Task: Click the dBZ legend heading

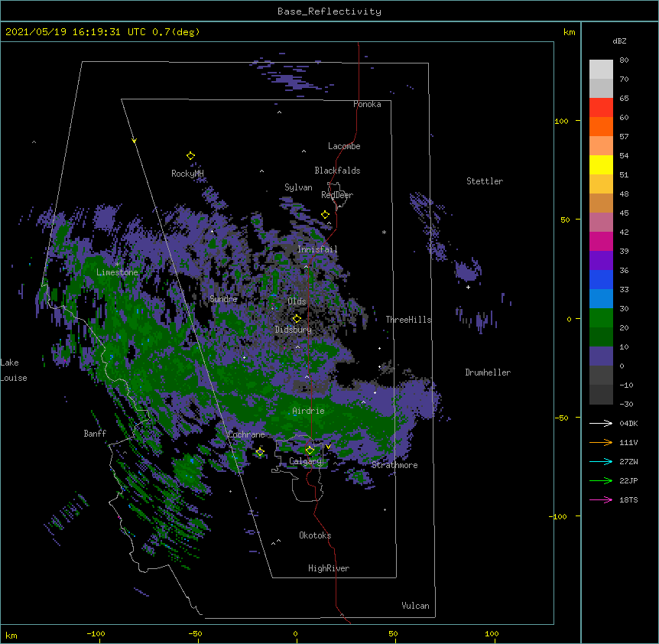Action: pyautogui.click(x=619, y=41)
